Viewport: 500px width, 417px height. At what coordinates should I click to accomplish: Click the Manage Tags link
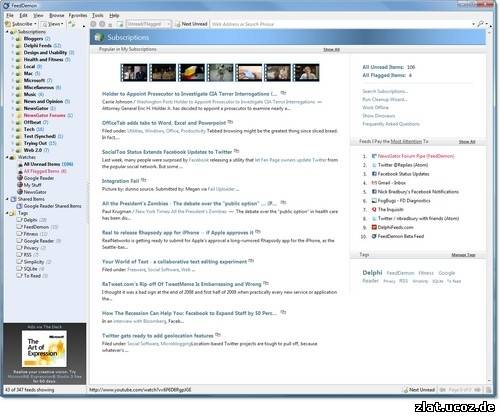pyautogui.click(x=463, y=255)
